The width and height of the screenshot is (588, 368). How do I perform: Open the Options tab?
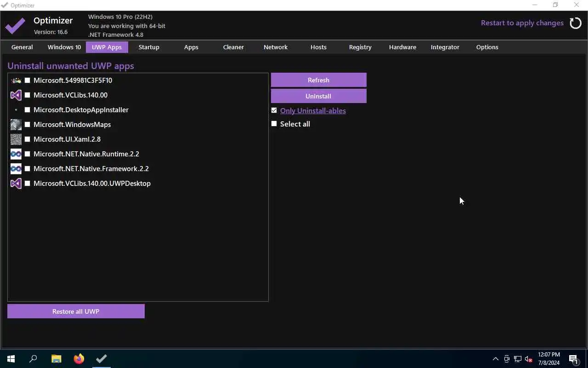tap(487, 47)
